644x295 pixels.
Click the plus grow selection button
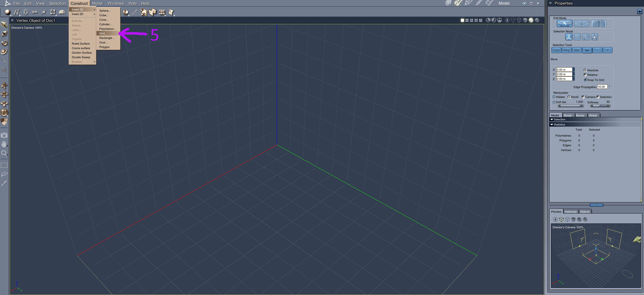pos(607,50)
